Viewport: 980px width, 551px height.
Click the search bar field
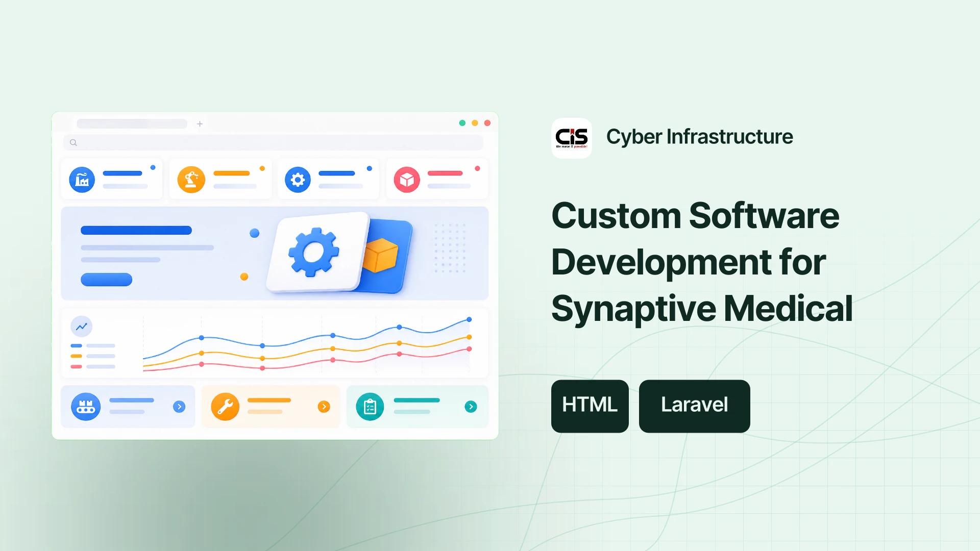pyautogui.click(x=274, y=143)
